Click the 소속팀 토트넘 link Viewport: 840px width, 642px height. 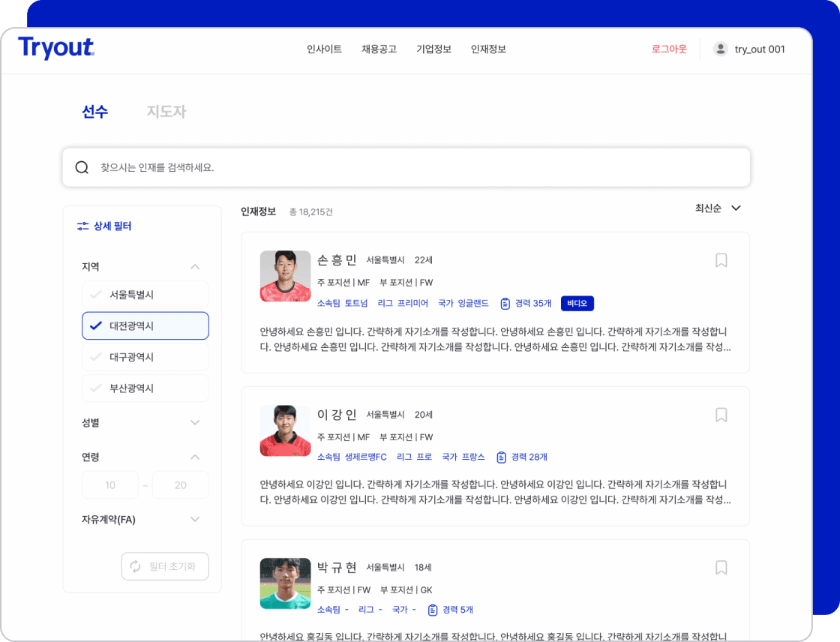coord(342,303)
